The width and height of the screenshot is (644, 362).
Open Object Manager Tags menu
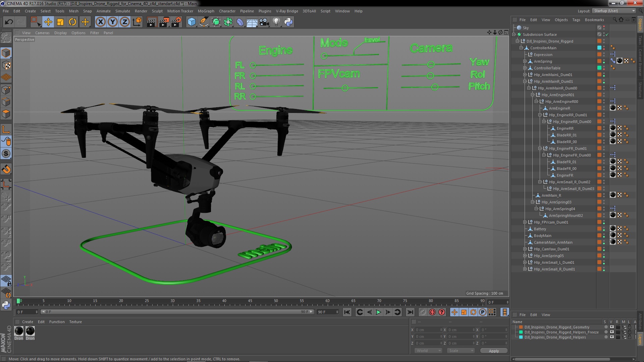[x=576, y=20]
